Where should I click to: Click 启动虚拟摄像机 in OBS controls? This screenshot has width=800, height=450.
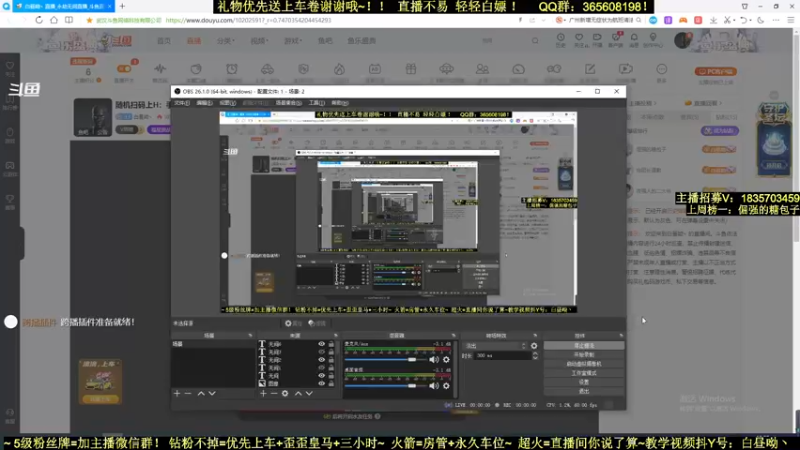click(584, 364)
